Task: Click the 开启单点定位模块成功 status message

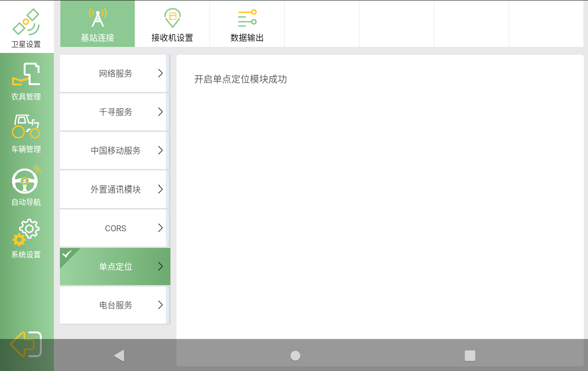Action: [240, 79]
